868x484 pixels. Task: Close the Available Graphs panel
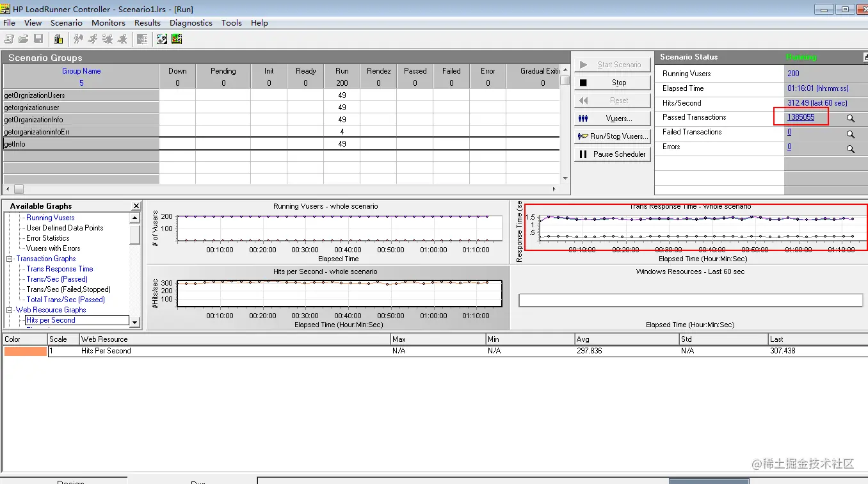click(x=136, y=206)
